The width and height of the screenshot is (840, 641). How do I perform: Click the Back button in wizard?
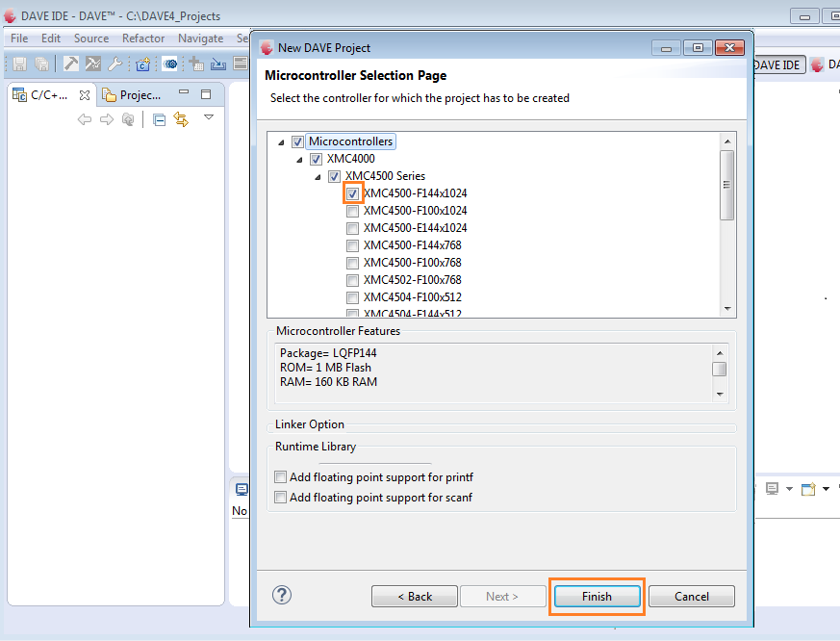click(x=415, y=597)
